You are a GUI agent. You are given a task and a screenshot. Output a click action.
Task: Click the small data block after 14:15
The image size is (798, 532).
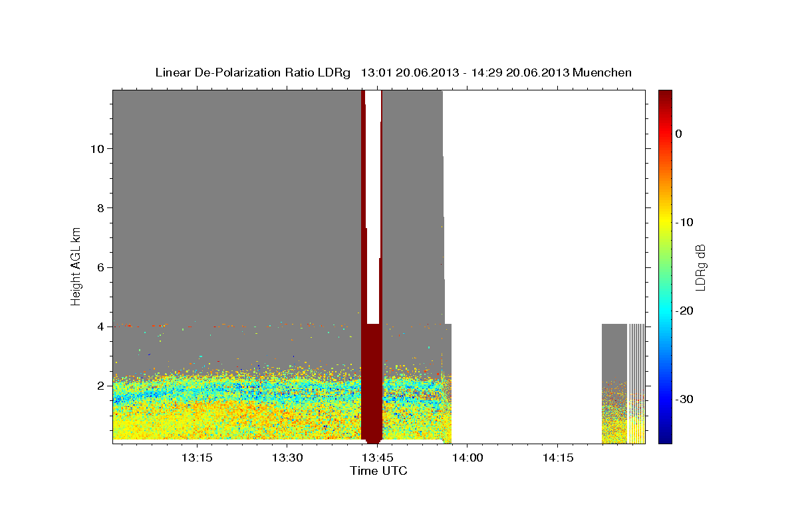pos(623,384)
